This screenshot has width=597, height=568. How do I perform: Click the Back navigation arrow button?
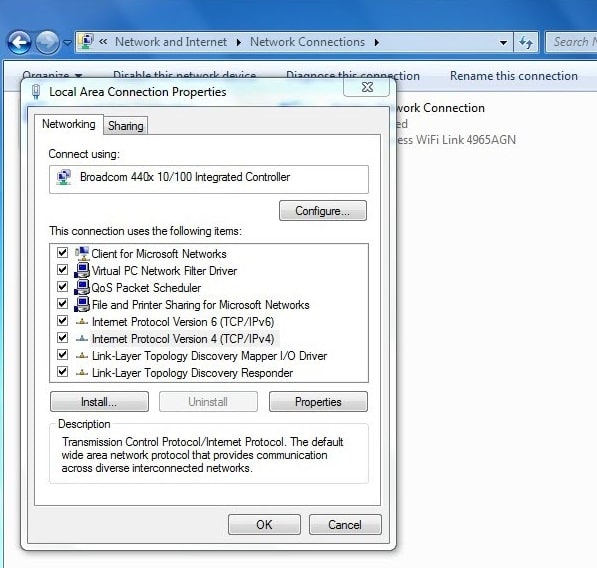pyautogui.click(x=19, y=42)
